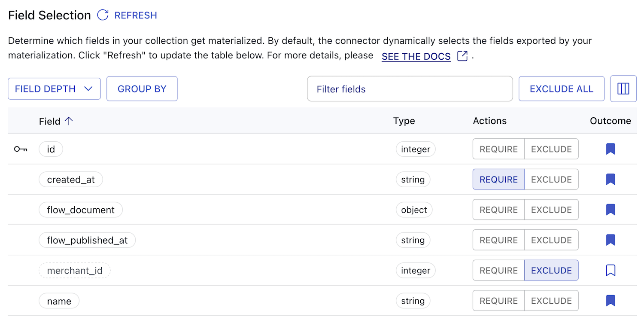Click the column settings icon right of EXCLUDE ALL

[623, 88]
